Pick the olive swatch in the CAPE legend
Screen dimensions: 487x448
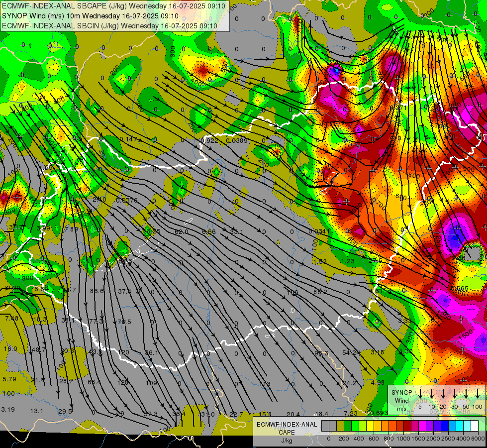(340, 426)
